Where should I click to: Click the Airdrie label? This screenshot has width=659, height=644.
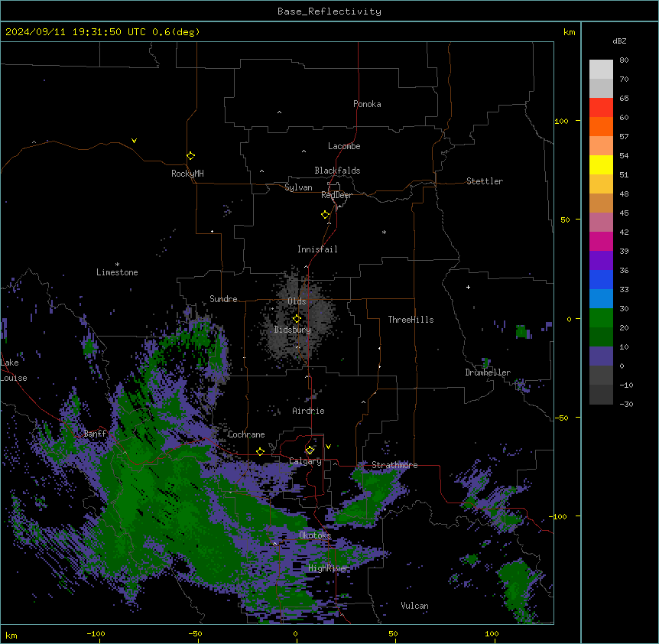[x=308, y=411]
